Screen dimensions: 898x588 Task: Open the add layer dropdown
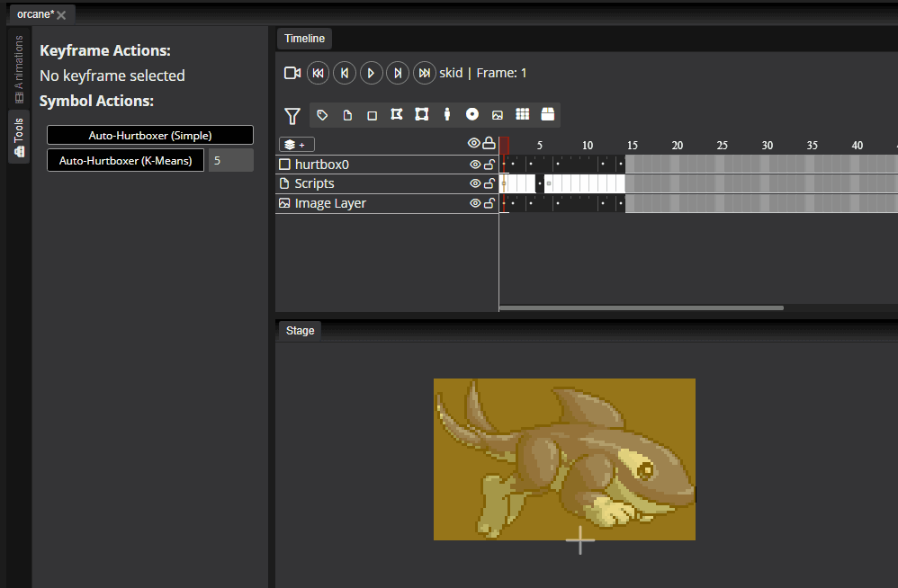pyautogui.click(x=296, y=145)
